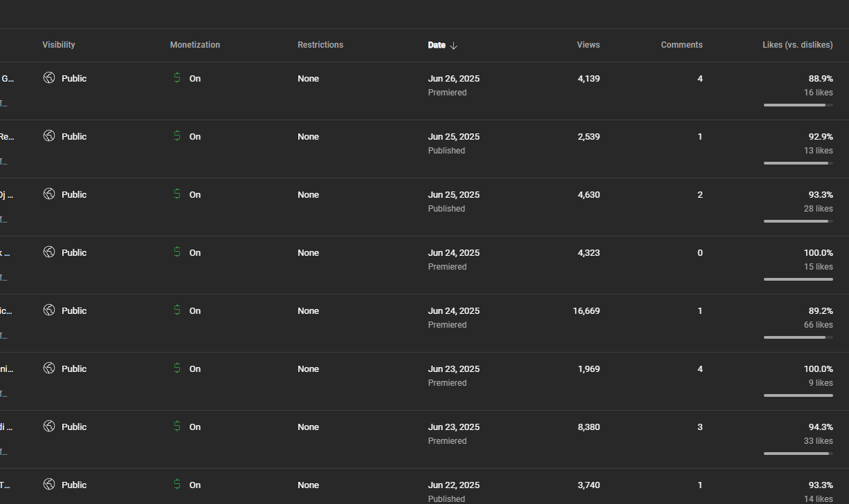
Task: Click the 92.9% likes percentage
Action: tap(821, 137)
